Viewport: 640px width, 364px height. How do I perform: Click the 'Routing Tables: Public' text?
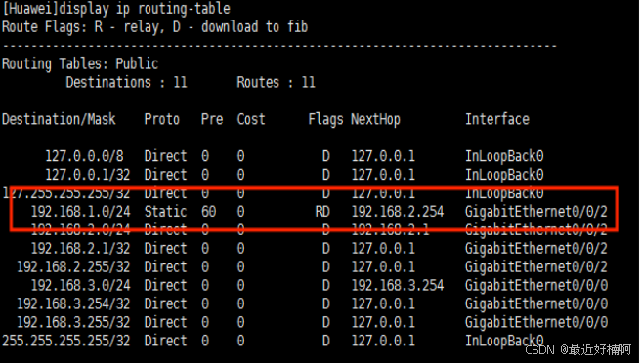pyautogui.click(x=80, y=64)
